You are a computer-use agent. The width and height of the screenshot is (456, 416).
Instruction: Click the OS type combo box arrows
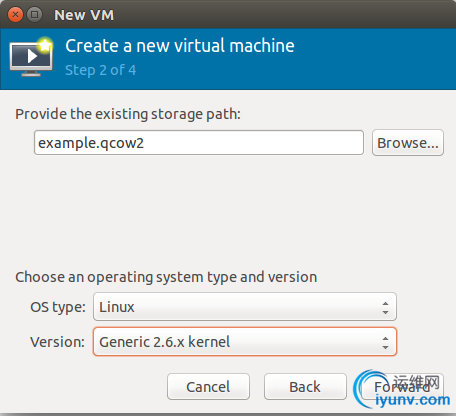click(385, 308)
